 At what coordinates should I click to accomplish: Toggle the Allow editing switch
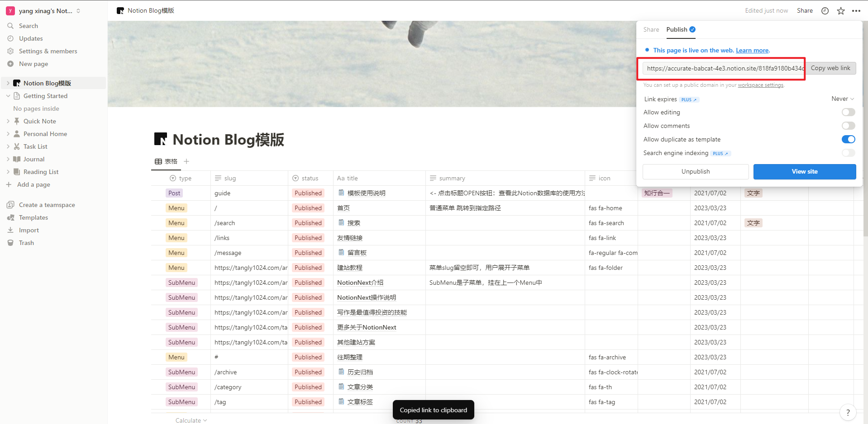(848, 112)
